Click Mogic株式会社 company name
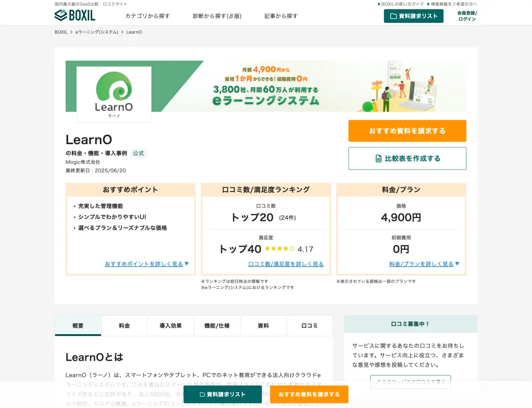The image size is (532, 408). tap(83, 162)
